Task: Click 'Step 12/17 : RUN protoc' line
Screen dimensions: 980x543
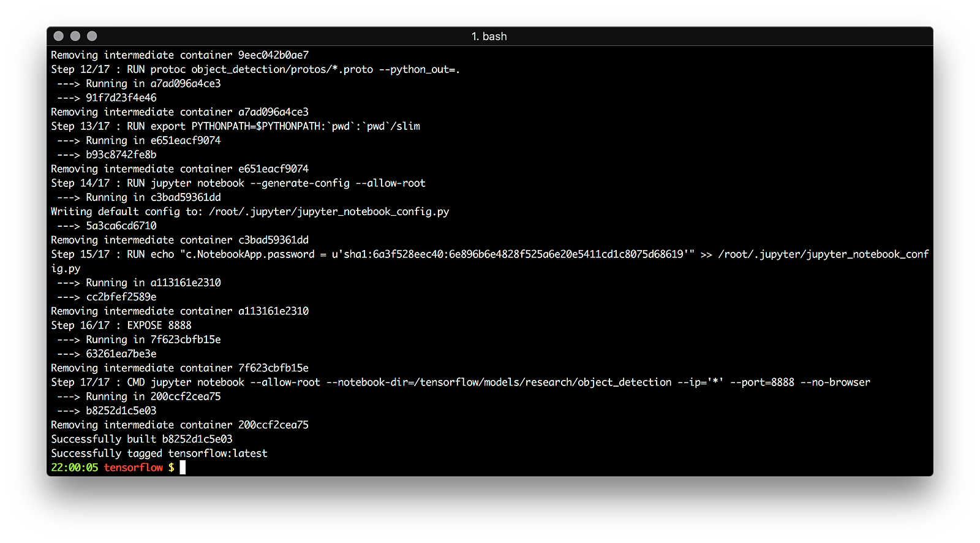Action: (x=255, y=70)
